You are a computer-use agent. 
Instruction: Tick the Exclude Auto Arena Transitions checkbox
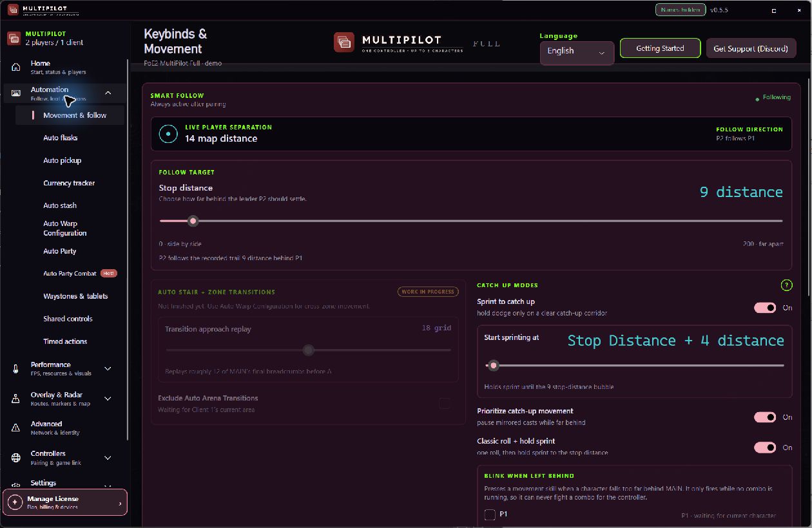(444, 403)
